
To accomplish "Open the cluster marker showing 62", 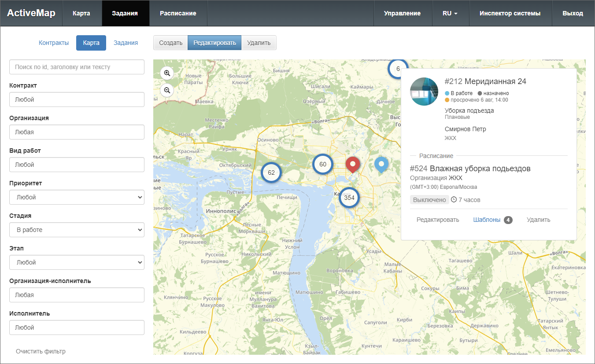I will 271,173.
